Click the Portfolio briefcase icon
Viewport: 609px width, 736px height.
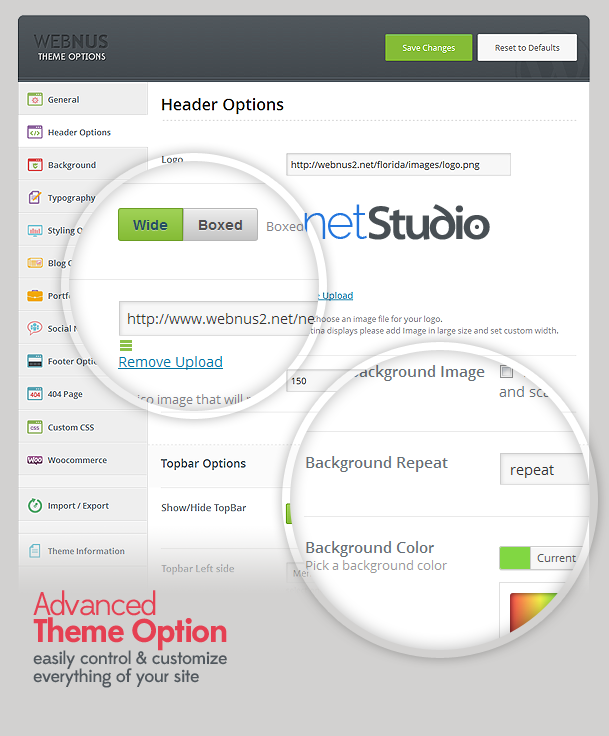[x=35, y=296]
